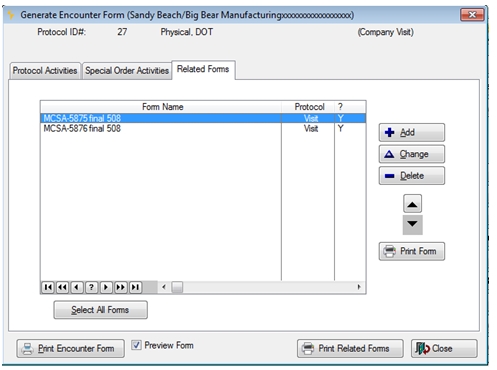Delete the selected form
The width and height of the screenshot is (497, 370).
[x=412, y=176]
